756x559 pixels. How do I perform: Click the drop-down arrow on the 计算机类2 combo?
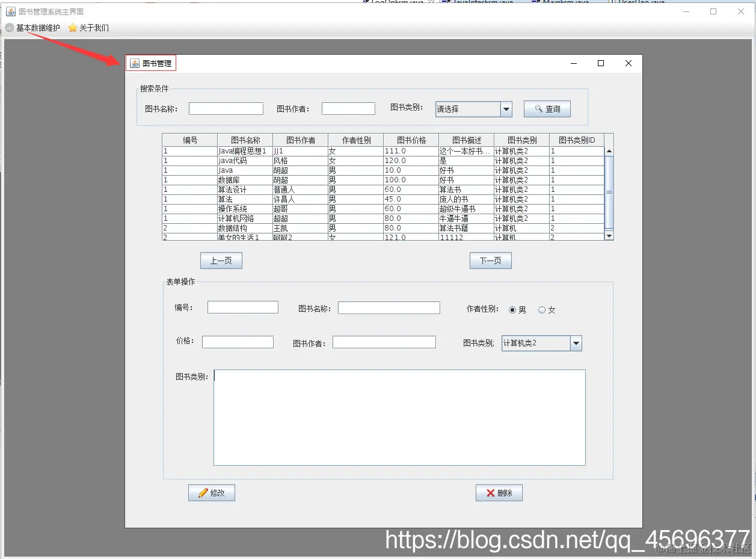[x=576, y=343]
